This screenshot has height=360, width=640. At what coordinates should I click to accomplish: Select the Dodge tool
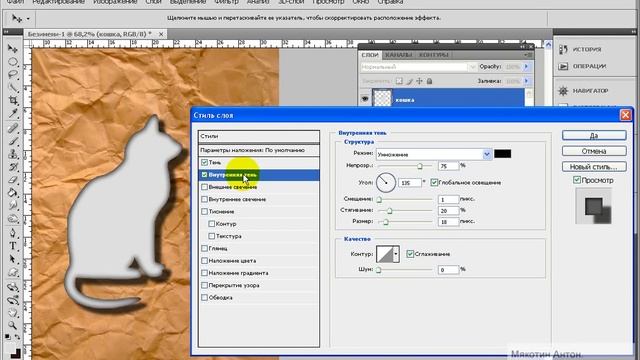click(13, 219)
